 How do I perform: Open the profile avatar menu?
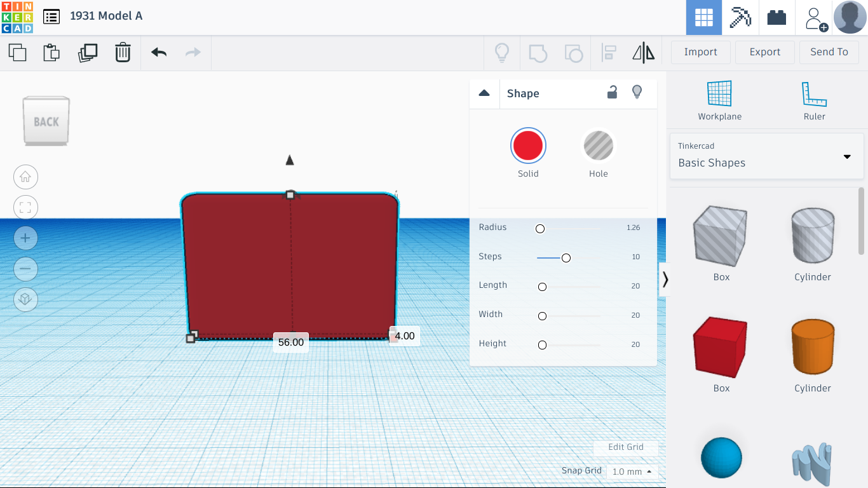[850, 17]
